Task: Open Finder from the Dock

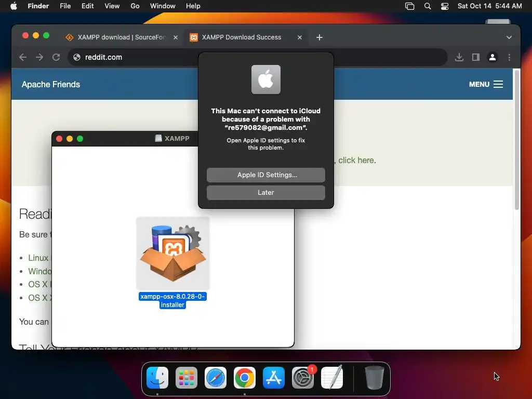Action: [157, 378]
